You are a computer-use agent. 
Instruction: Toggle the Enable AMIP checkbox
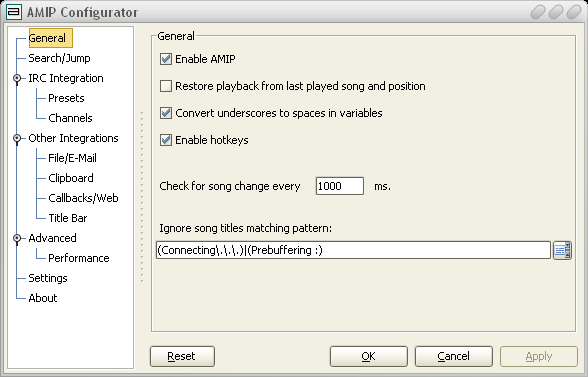[166, 59]
